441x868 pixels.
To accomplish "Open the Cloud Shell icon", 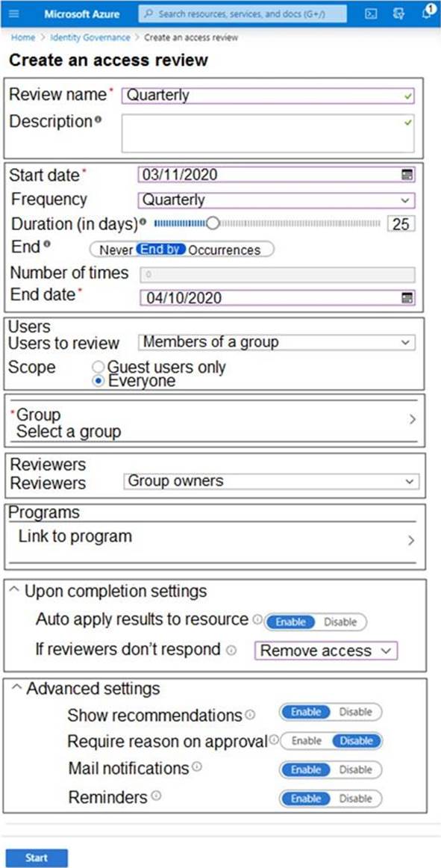I will pyautogui.click(x=372, y=14).
